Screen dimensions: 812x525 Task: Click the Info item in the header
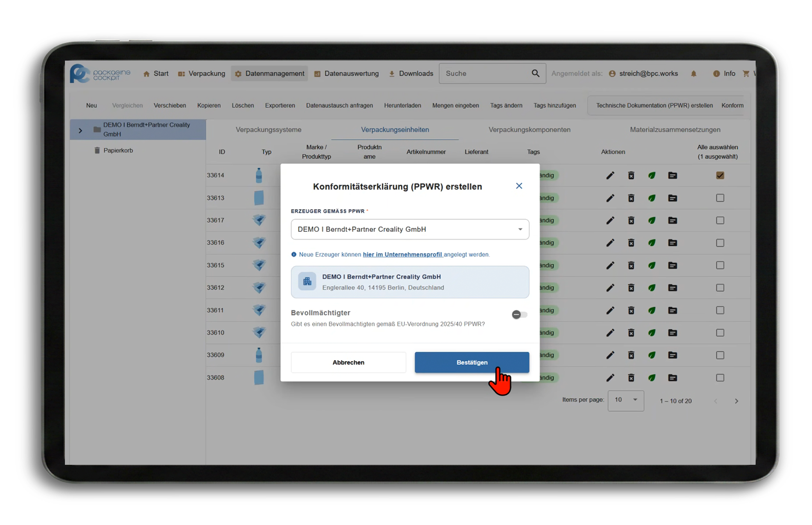click(724, 73)
